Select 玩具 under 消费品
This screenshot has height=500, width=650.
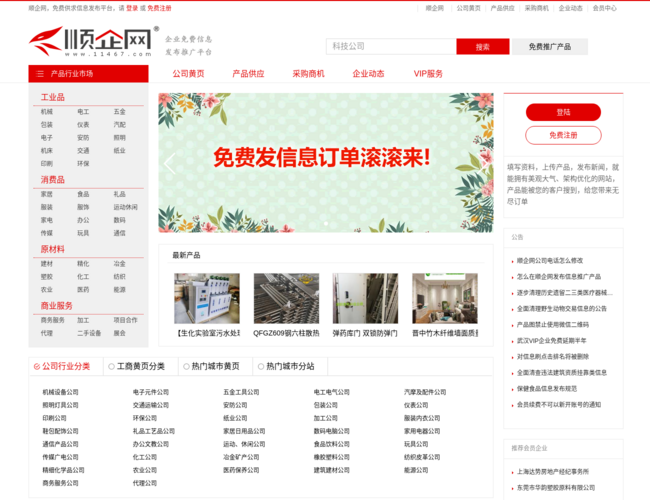pos(83,233)
